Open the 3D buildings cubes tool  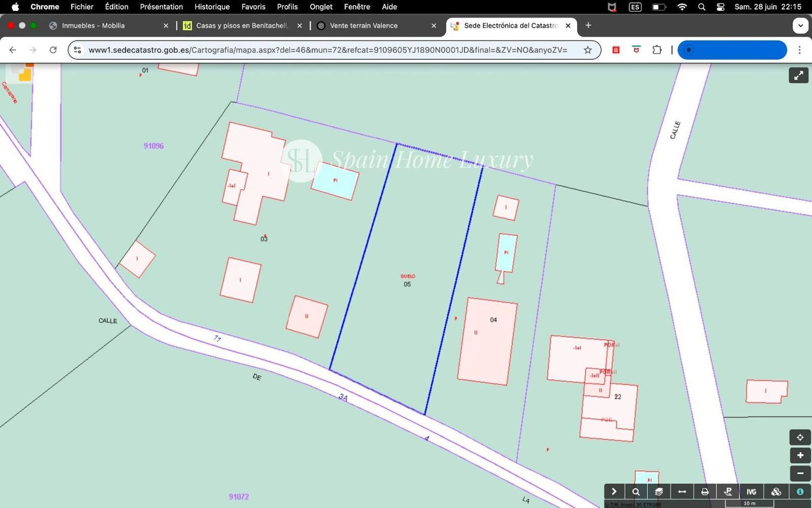pyautogui.click(x=776, y=491)
